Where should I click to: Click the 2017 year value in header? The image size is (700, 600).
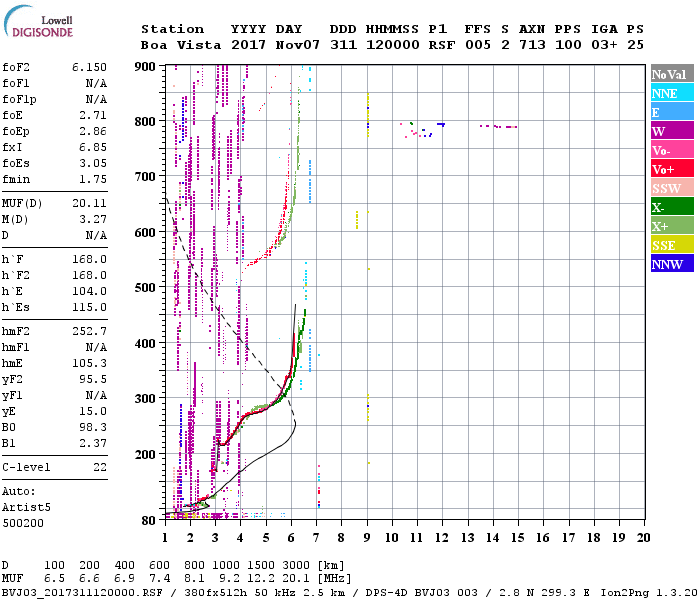pos(248,45)
